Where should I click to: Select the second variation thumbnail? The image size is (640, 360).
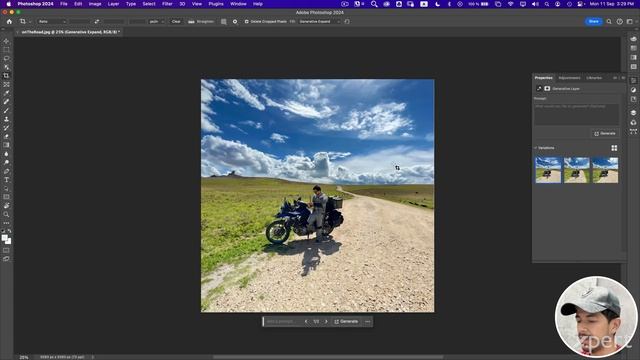point(576,170)
